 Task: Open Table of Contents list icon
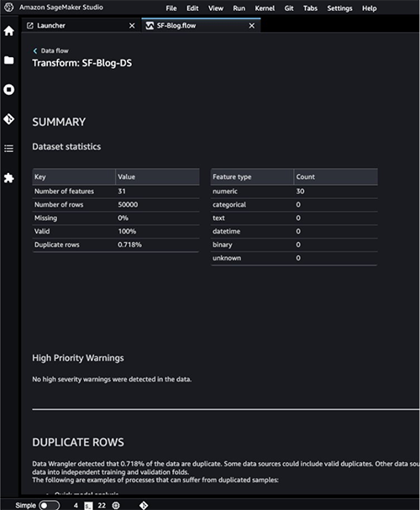[x=8, y=149]
